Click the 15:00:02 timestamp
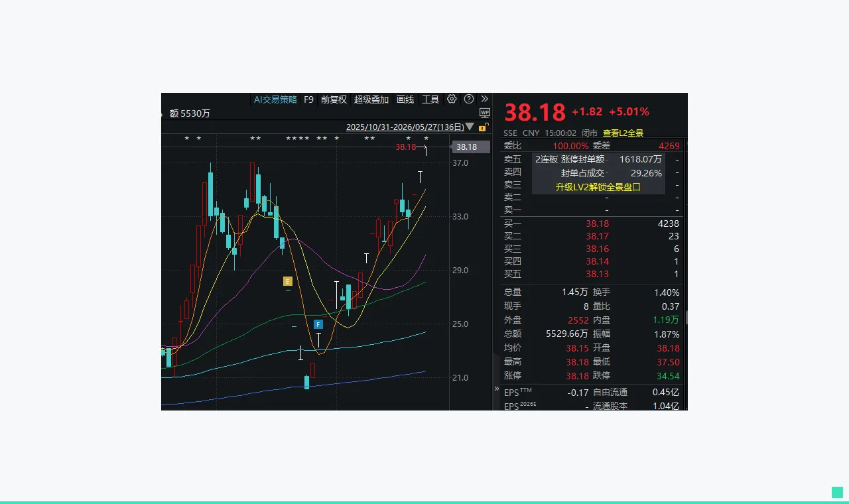This screenshot has height=504, width=849. point(560,133)
